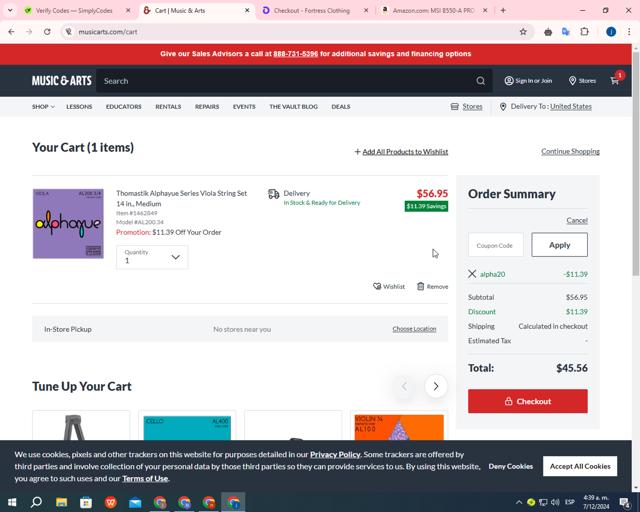Open Microsoft Store from taskbar
This screenshot has width=640, height=512.
click(86, 502)
